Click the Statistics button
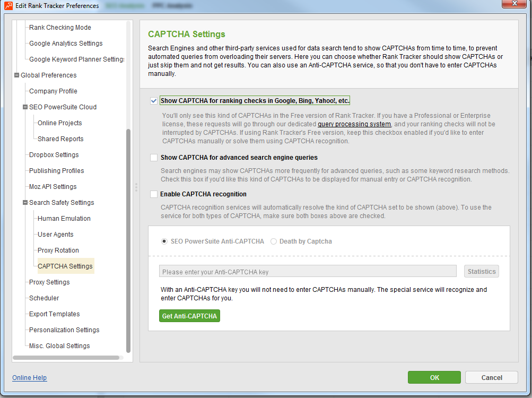The width and height of the screenshot is (532, 398). point(482,271)
